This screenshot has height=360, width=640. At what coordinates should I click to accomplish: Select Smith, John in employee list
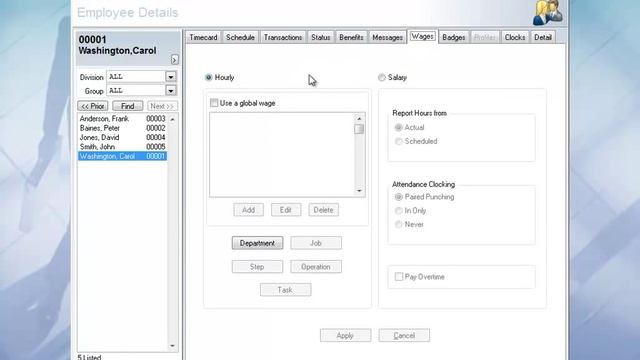(122, 147)
